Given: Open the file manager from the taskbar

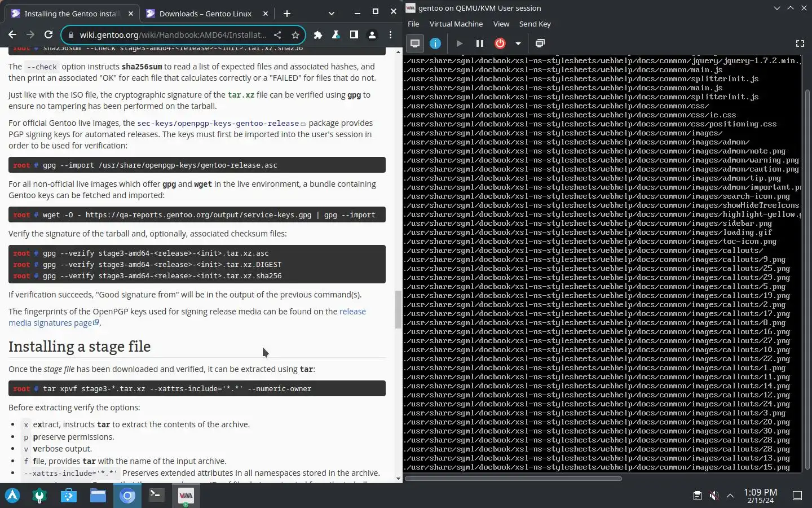Looking at the screenshot, I should 98,496.
